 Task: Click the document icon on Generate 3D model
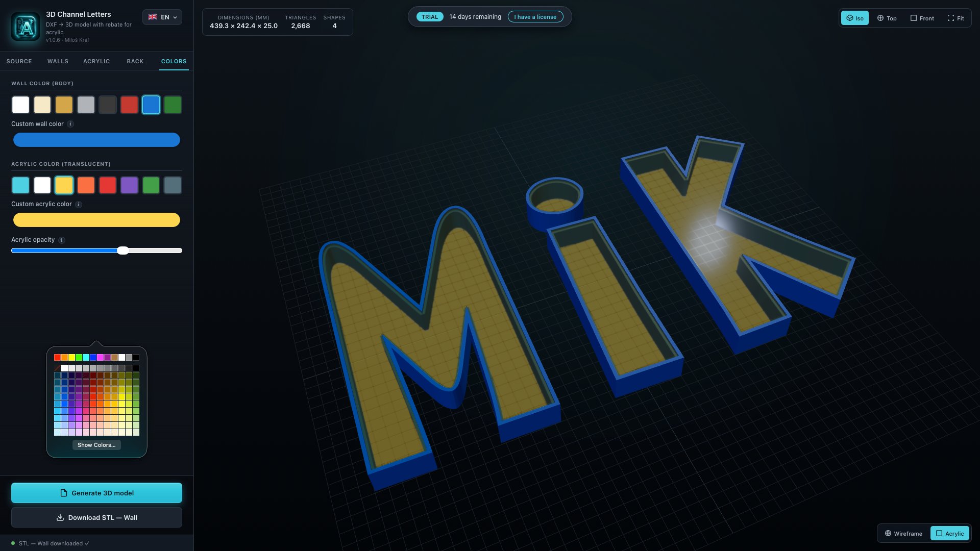(x=64, y=493)
